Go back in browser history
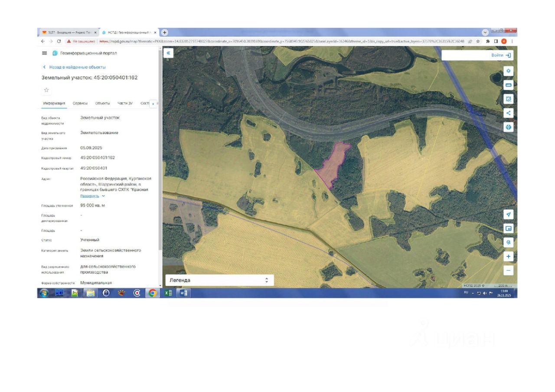Screen dimensions: 555x392 (x=43, y=41)
